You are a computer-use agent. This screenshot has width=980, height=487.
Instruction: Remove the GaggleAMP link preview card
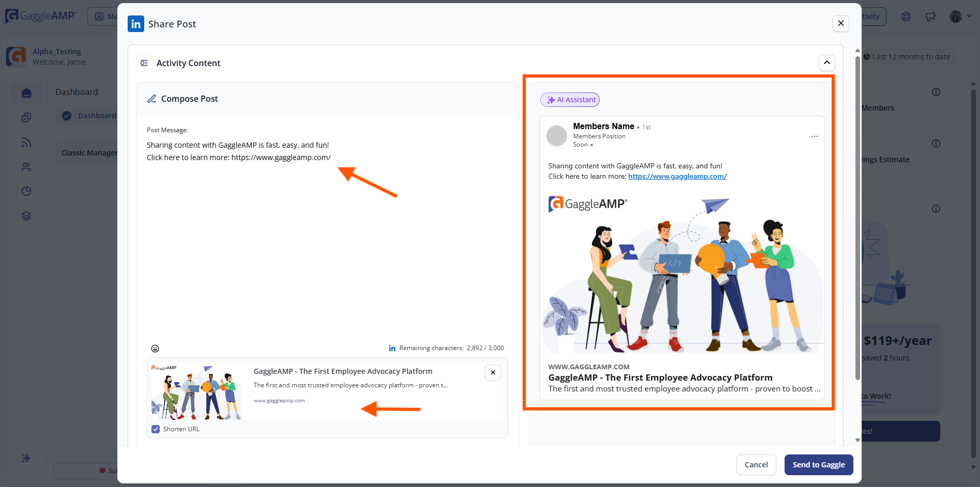[493, 372]
